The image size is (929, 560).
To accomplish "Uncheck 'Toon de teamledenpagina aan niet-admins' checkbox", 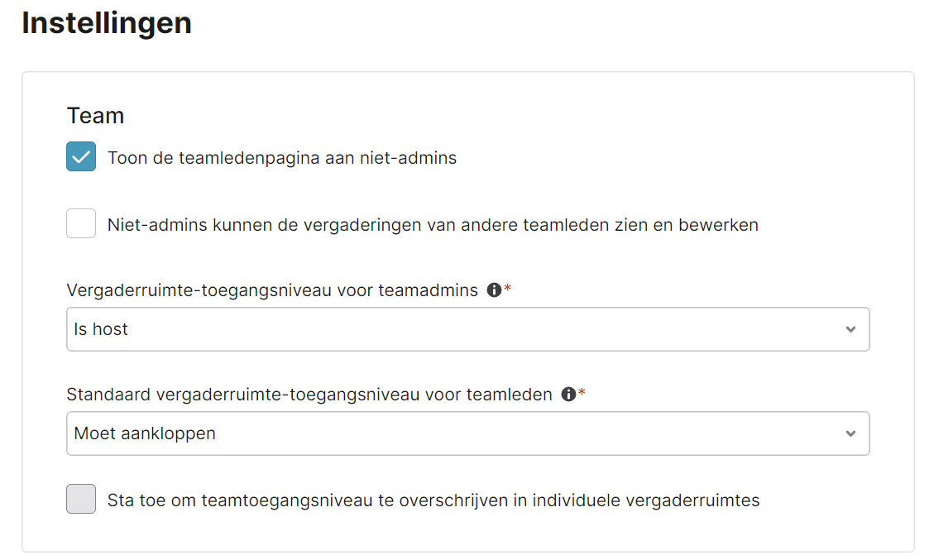I will [x=81, y=156].
